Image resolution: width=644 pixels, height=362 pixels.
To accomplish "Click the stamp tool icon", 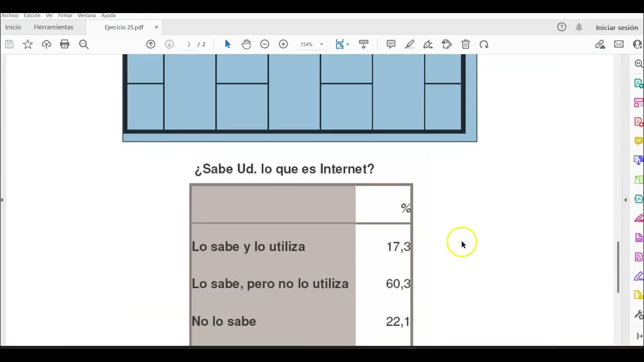I will 447,44.
